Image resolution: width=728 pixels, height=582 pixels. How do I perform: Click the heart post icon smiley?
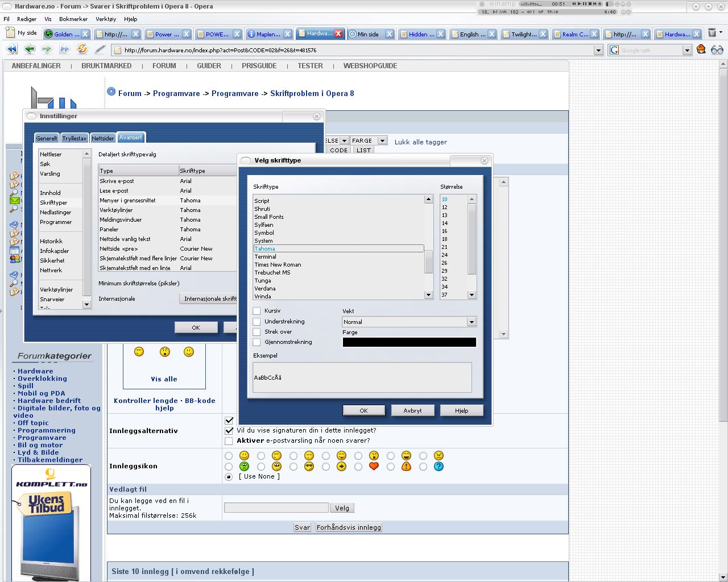click(374, 466)
